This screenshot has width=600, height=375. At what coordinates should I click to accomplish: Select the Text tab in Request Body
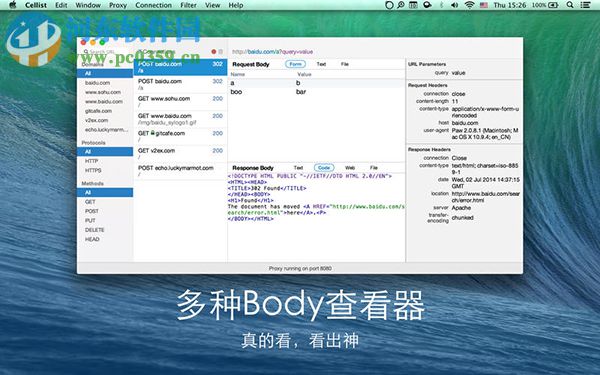[321, 64]
